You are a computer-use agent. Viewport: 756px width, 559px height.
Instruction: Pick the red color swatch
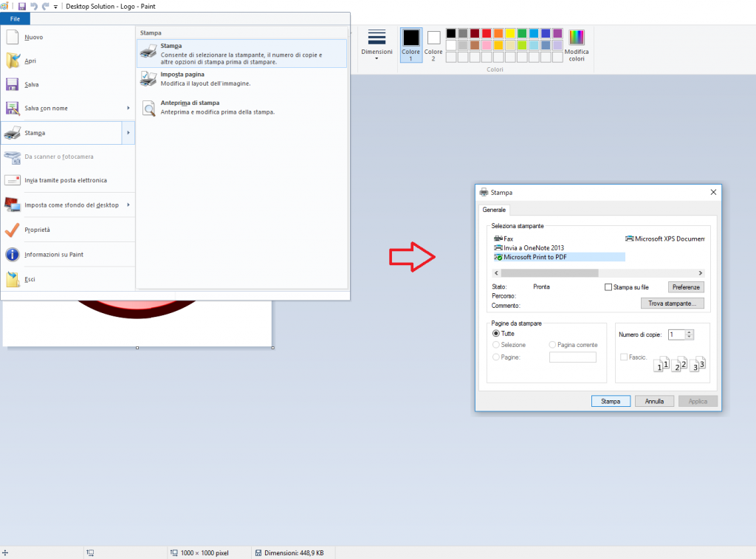point(487,33)
